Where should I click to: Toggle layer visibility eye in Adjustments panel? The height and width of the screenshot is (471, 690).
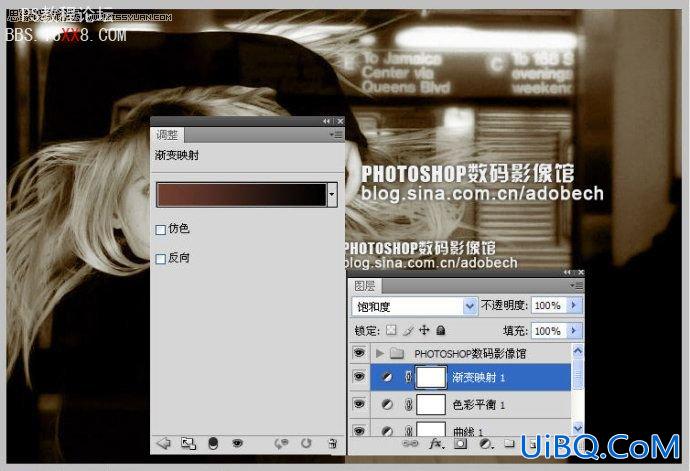[238, 443]
